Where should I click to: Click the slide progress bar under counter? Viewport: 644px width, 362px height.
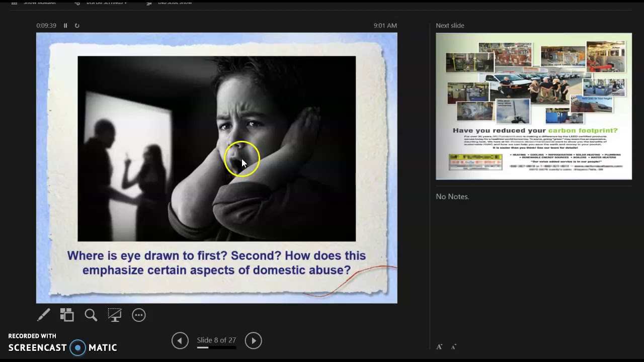pos(216,347)
